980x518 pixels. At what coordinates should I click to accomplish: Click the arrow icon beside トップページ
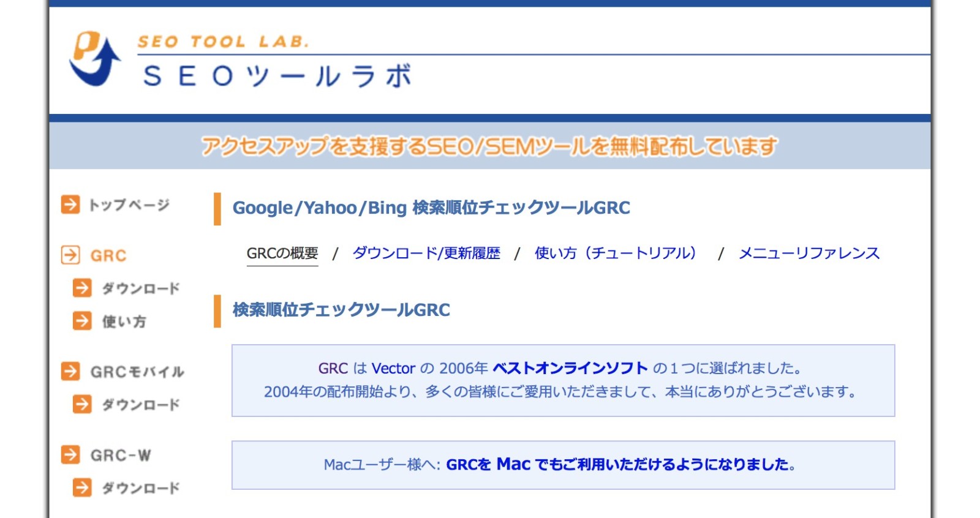70,205
